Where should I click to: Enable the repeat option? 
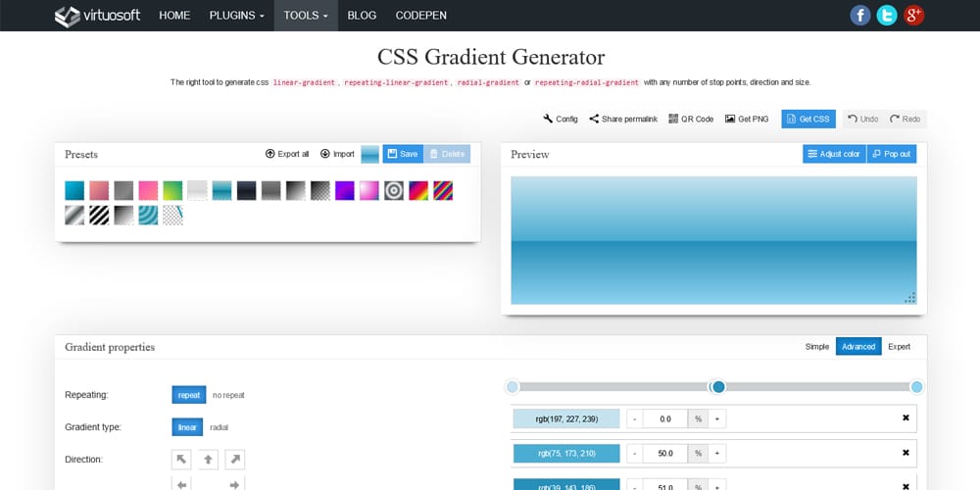[189, 395]
